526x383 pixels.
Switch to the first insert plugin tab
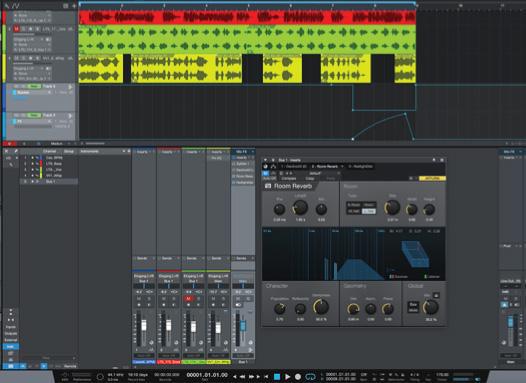click(294, 166)
